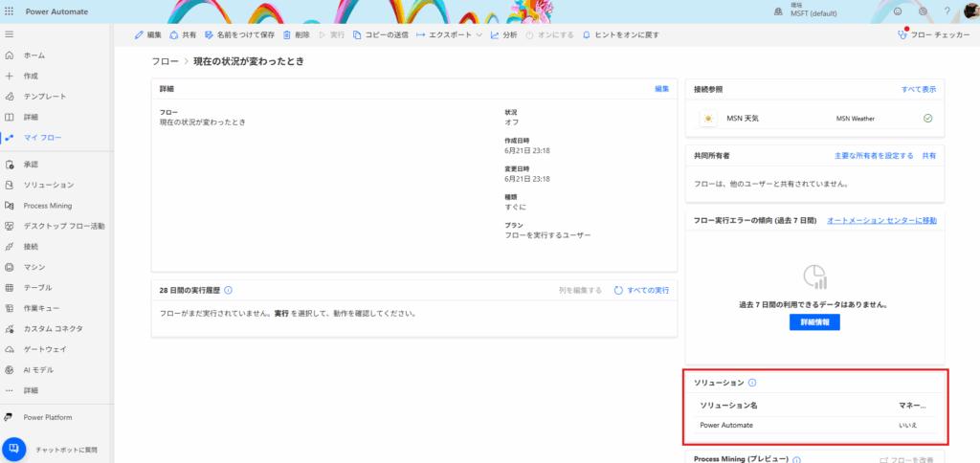Click the feedback smiley icon
Screen dimensions: 980x463
point(898,11)
